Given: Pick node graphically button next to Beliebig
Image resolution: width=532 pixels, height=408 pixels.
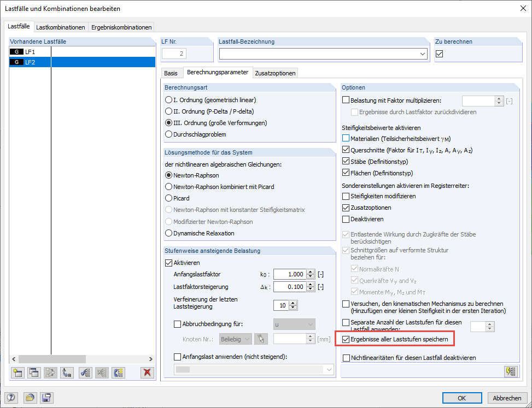Looking at the screenshot, I should coord(261,339).
